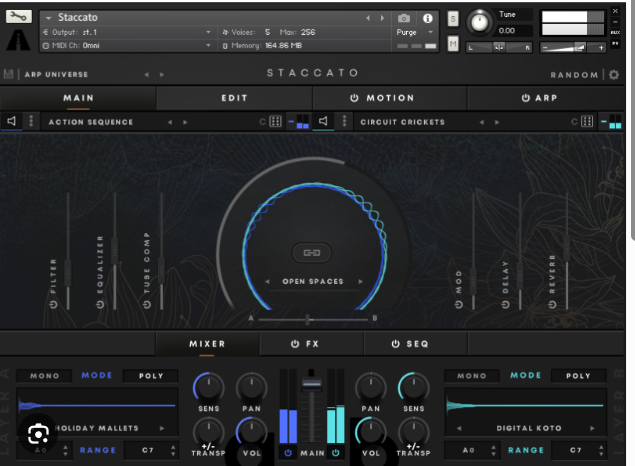
Task: Select the Mixer sub-tab
Action: 207,344
